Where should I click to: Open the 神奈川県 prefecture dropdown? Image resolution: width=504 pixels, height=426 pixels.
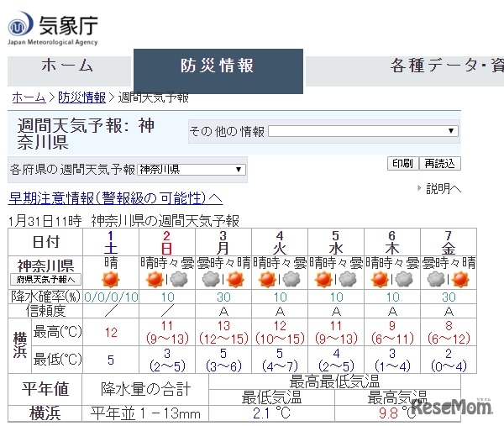pos(192,170)
